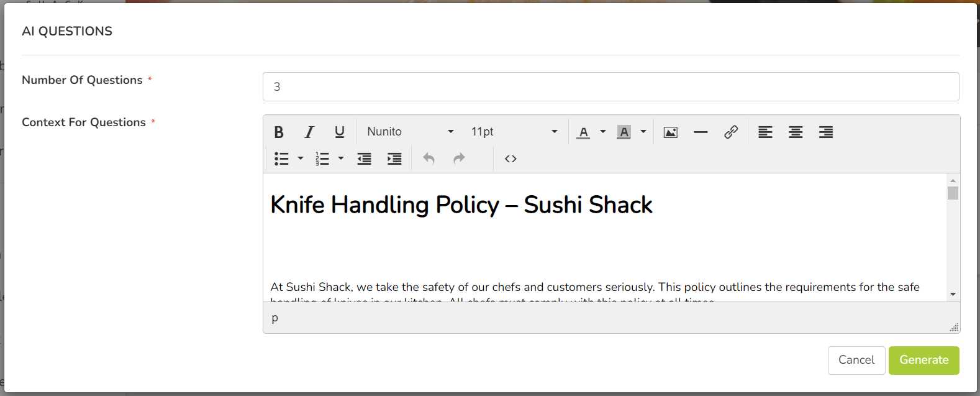The width and height of the screenshot is (980, 396).
Task: Open the 11pt font size dropdown
Action: (x=514, y=132)
